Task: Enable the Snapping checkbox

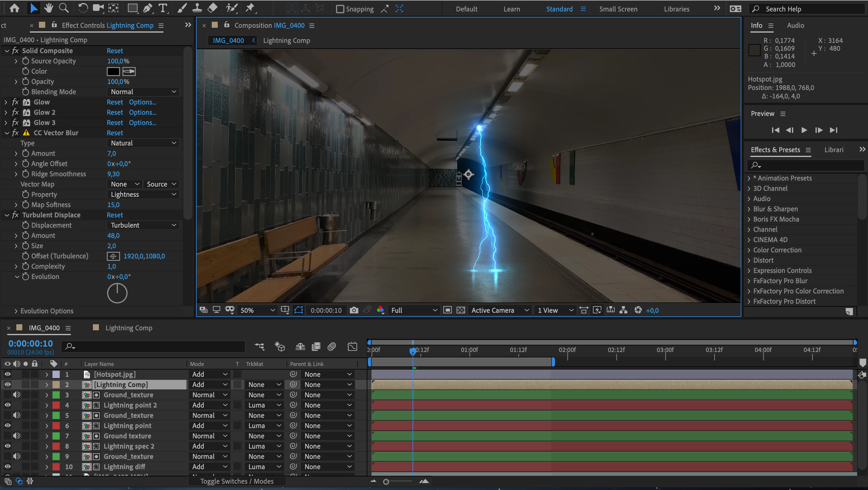Action: tap(340, 9)
